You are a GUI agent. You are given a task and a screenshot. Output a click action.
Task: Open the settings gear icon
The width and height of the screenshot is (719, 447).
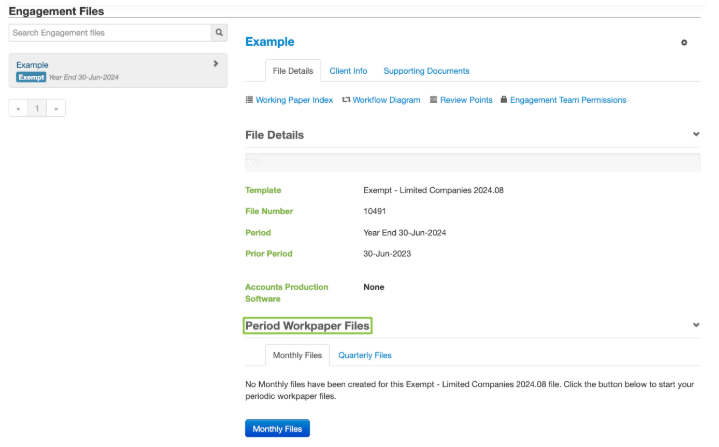click(684, 43)
